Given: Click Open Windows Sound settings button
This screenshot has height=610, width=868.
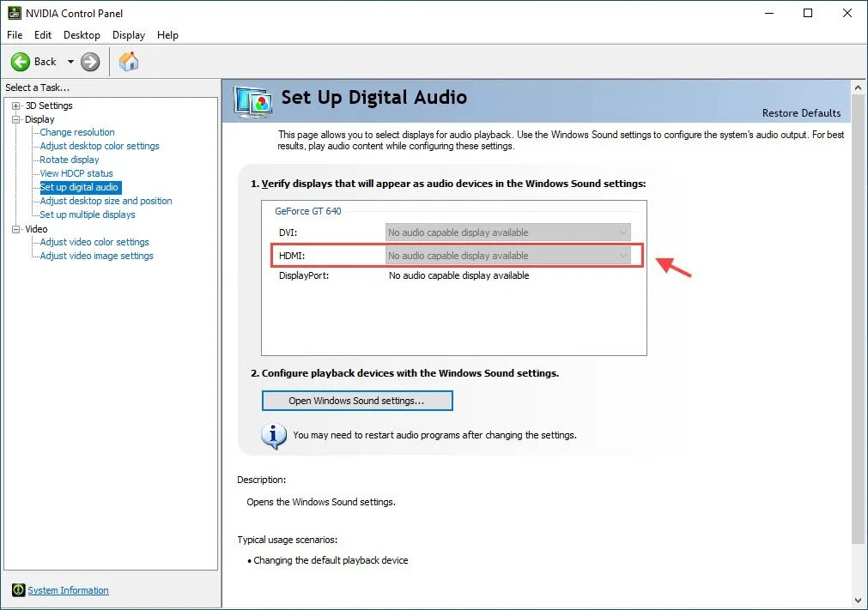Looking at the screenshot, I should coord(357,401).
